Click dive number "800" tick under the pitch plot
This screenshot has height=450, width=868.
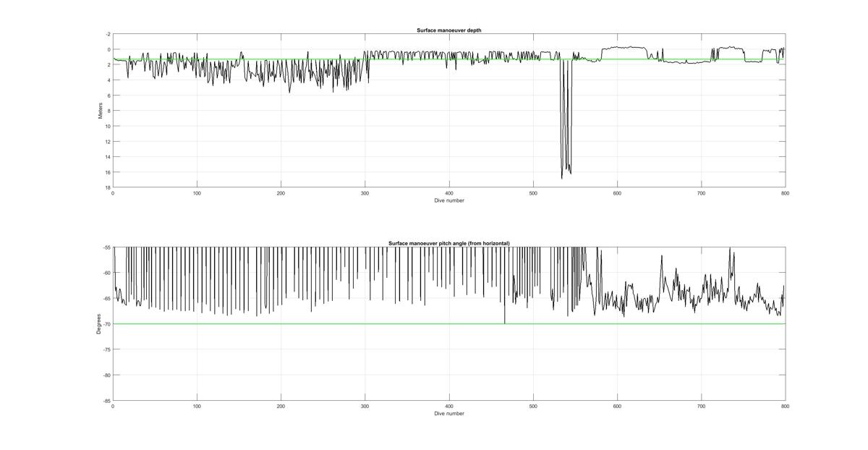(x=785, y=407)
